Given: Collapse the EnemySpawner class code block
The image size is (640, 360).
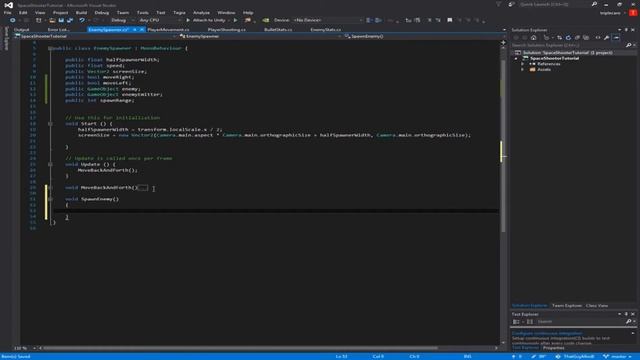Looking at the screenshot, I should [x=50, y=48].
